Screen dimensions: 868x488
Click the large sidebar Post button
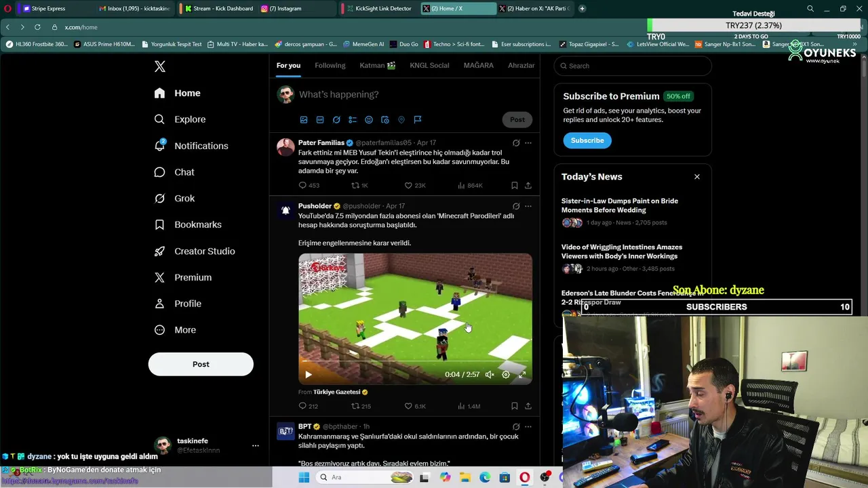(x=201, y=364)
